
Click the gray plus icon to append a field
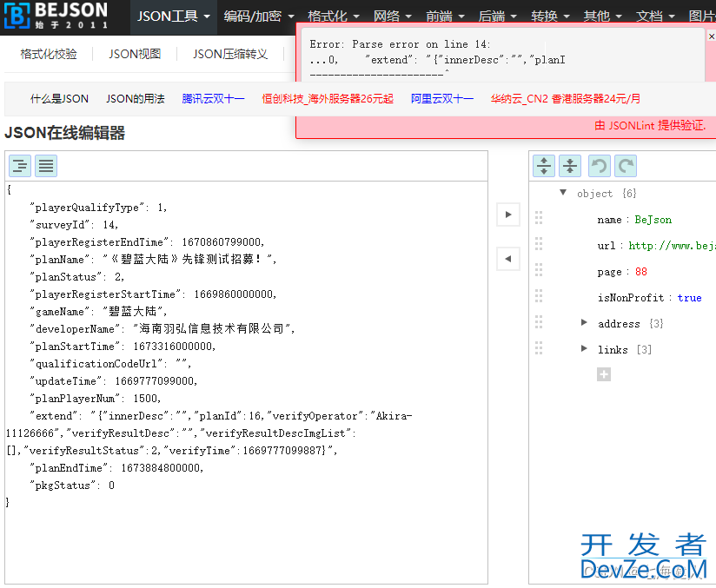[x=604, y=374]
